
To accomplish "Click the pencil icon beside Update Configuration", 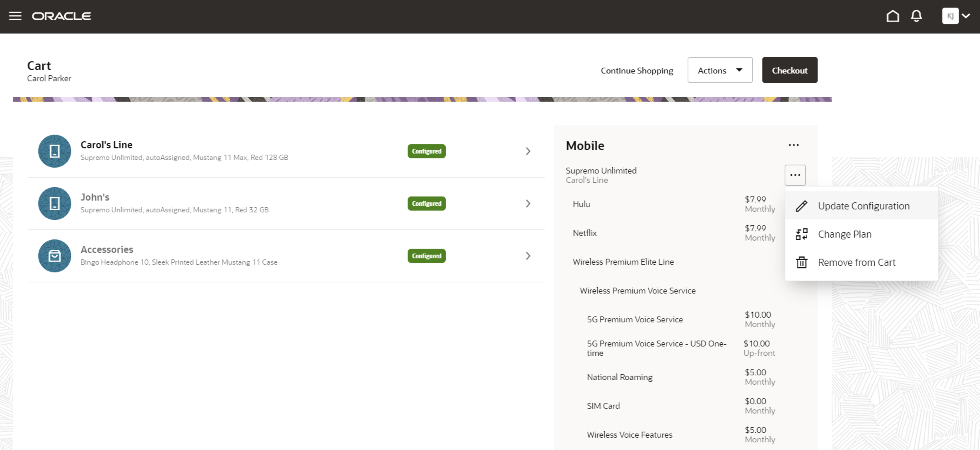I will [801, 206].
